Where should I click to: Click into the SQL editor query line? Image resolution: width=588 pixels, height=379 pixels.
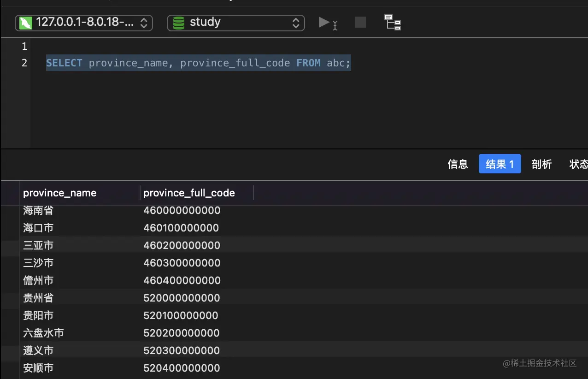click(198, 63)
